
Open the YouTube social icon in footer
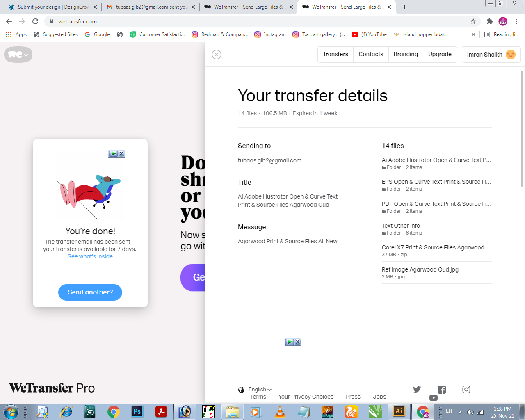pos(434,398)
